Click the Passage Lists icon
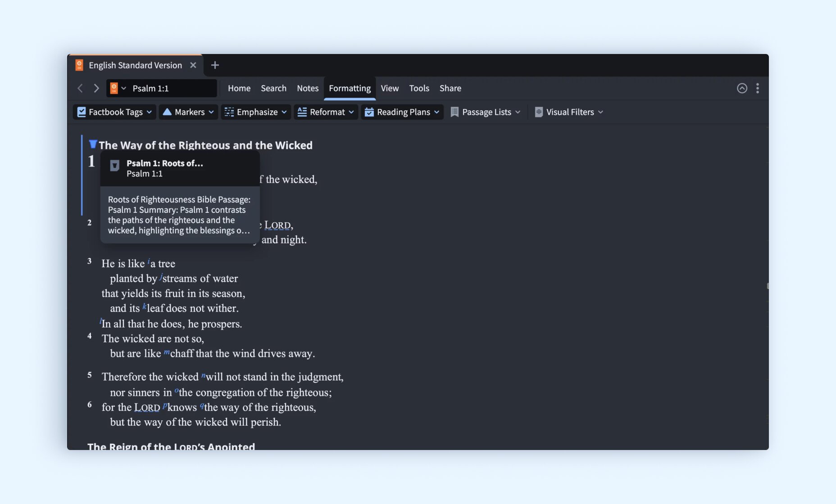The width and height of the screenshot is (836, 504). (455, 112)
